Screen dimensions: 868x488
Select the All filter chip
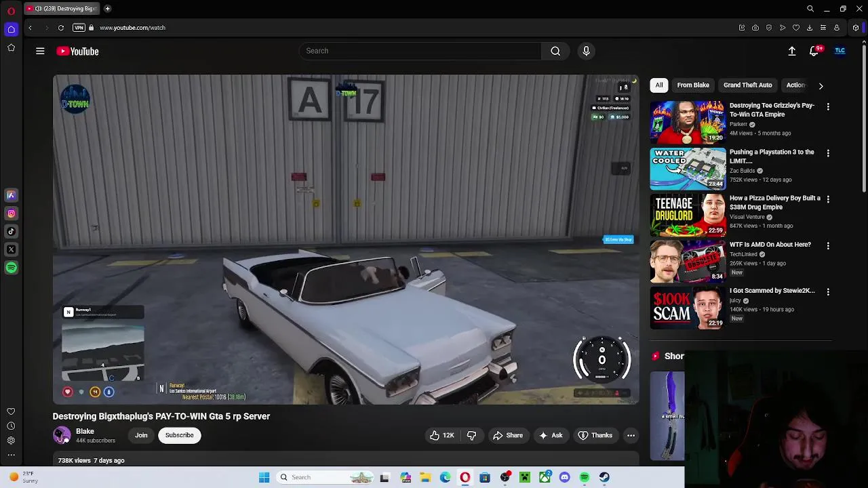pyautogui.click(x=659, y=85)
